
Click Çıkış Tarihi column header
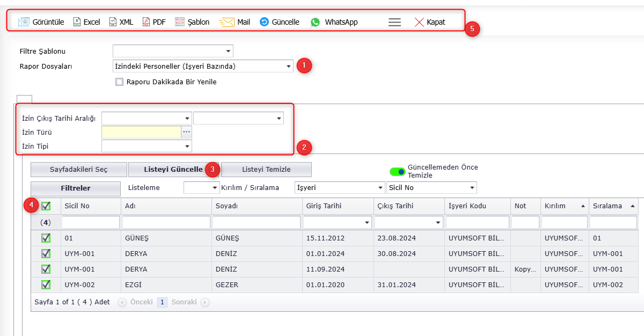tap(408, 206)
